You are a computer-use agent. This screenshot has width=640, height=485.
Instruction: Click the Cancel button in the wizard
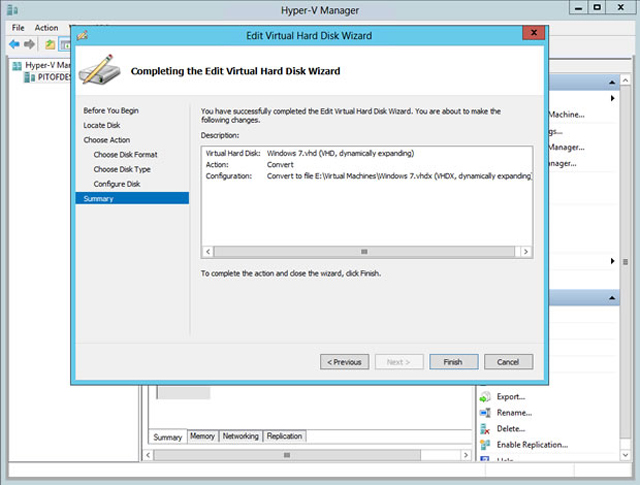point(508,362)
